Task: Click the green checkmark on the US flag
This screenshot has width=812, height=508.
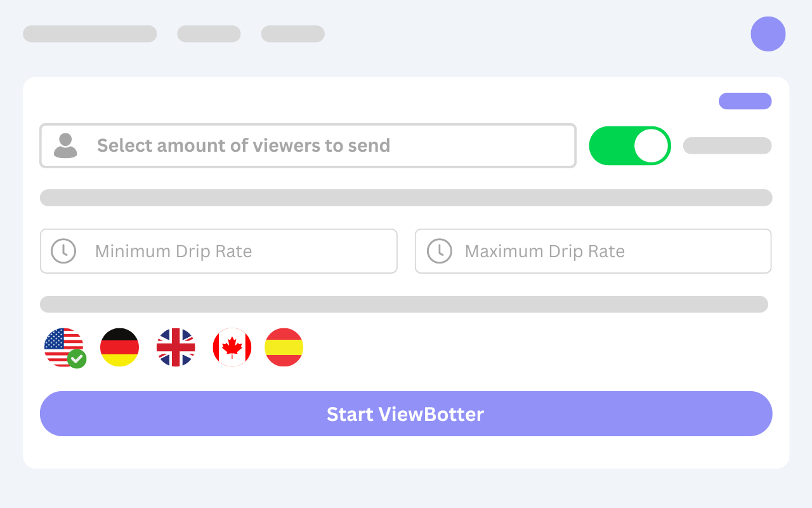Action: coord(77,360)
